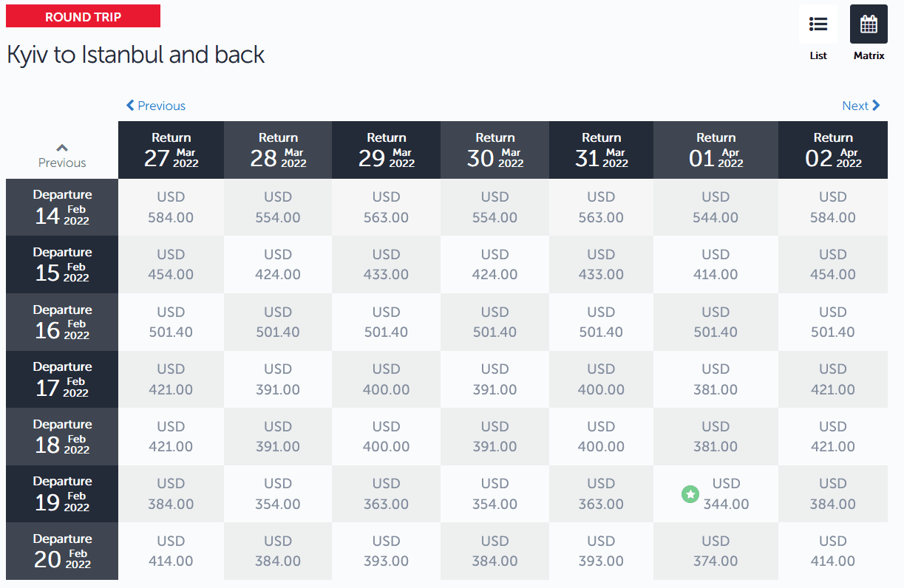Go to Previous return dates
Screen dimensions: 904x588
(156, 106)
